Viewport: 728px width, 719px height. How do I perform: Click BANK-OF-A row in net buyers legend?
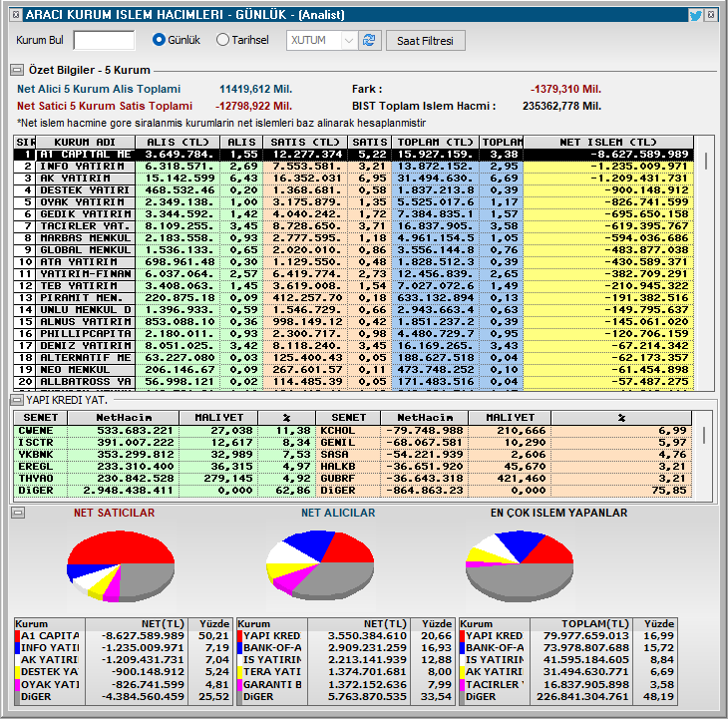345,648
